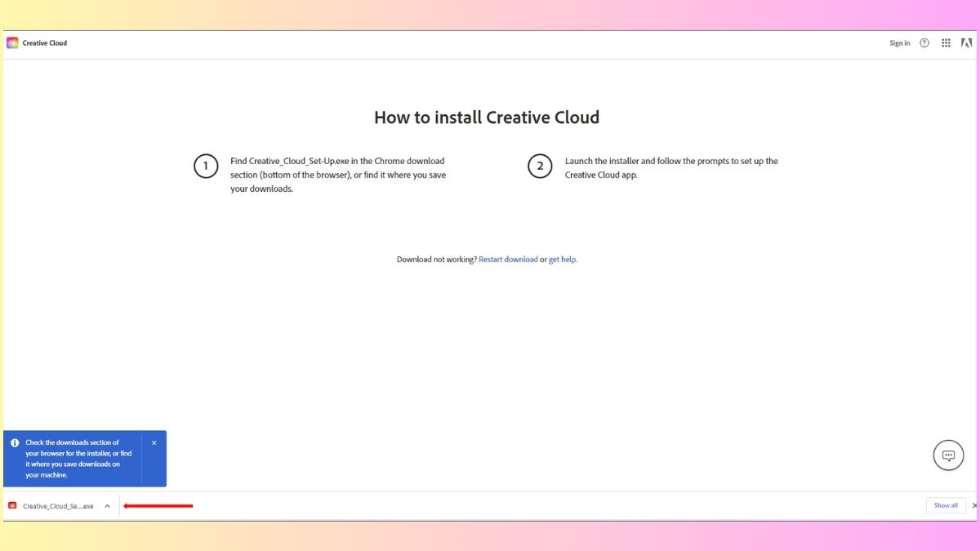Click the numbered step one circle
980x551 pixels.
205,166
